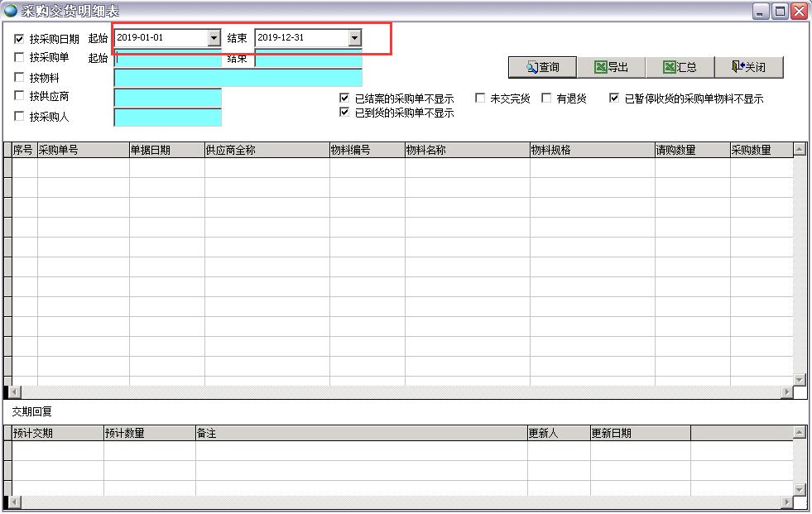Click the 汇总 summary button
The width and height of the screenshot is (812, 514).
pyautogui.click(x=680, y=67)
